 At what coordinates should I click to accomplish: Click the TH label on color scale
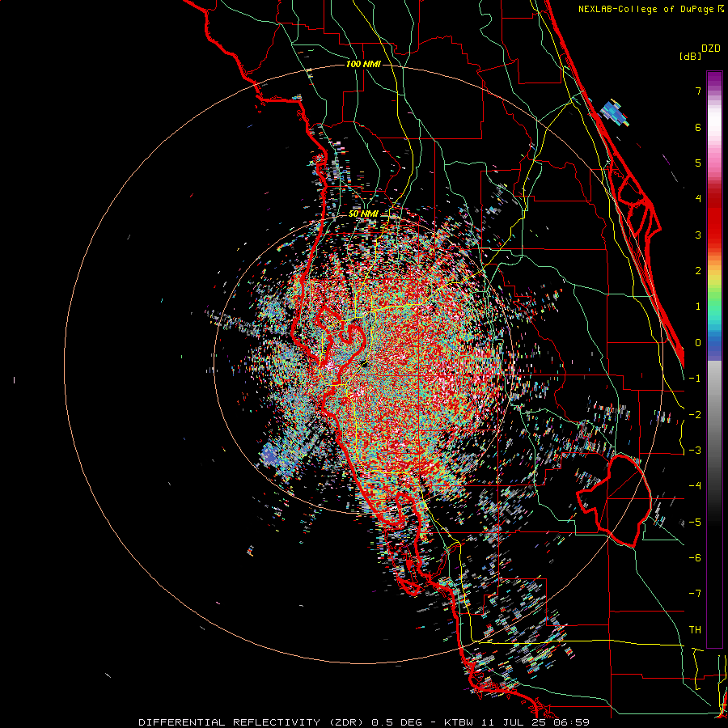point(695,630)
